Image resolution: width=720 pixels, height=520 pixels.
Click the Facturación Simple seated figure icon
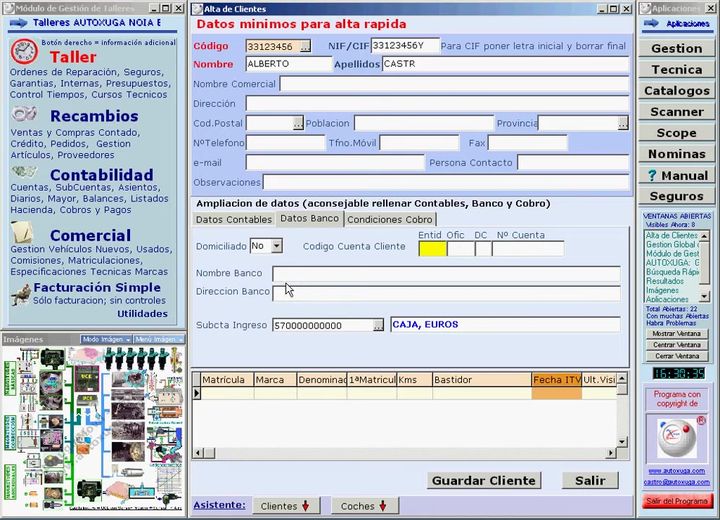21,294
